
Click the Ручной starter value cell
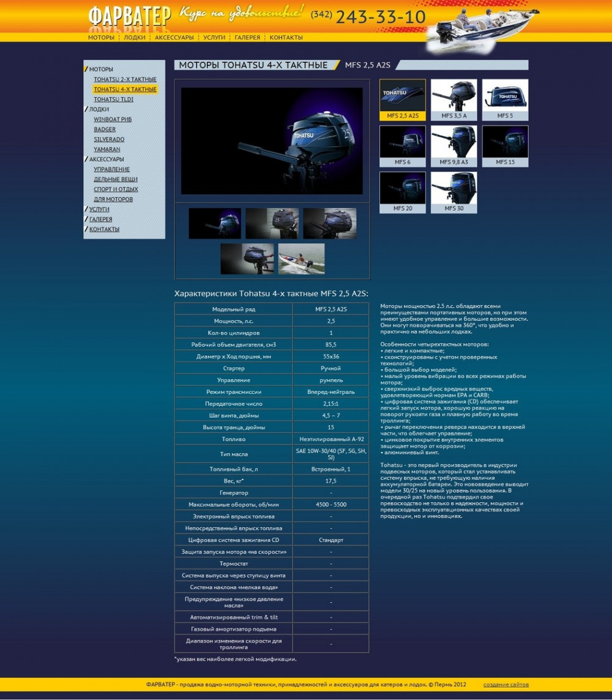point(330,368)
